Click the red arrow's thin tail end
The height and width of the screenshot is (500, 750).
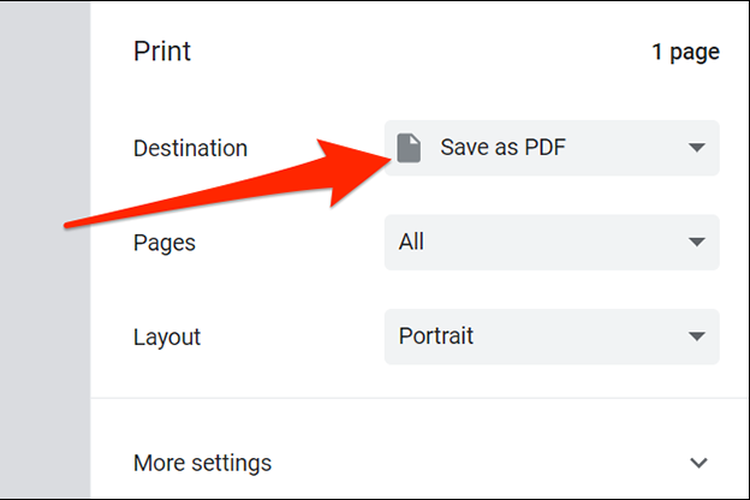click(72, 226)
